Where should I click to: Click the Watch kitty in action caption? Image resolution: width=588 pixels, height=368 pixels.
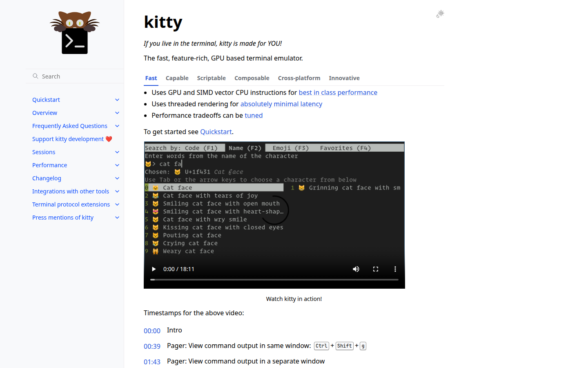click(294, 299)
